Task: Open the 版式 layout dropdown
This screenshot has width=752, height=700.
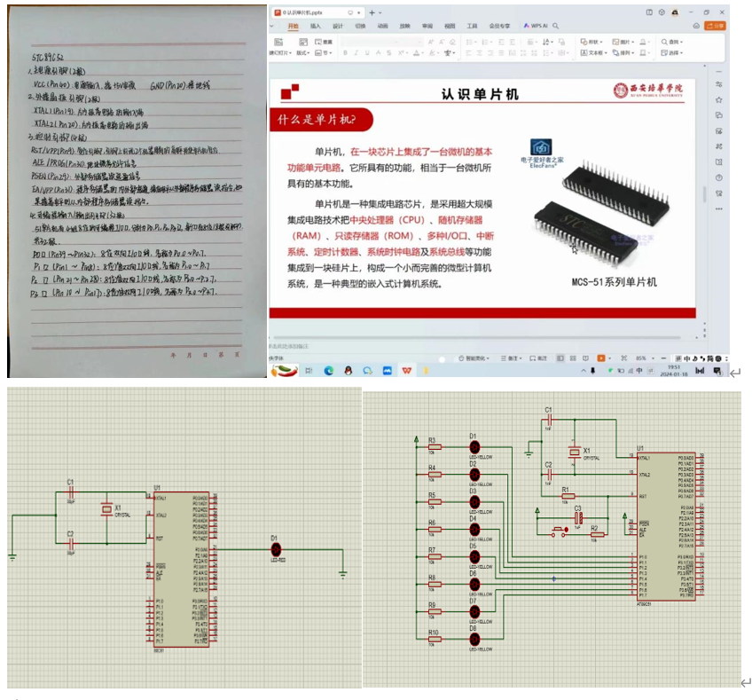Action: tap(303, 53)
